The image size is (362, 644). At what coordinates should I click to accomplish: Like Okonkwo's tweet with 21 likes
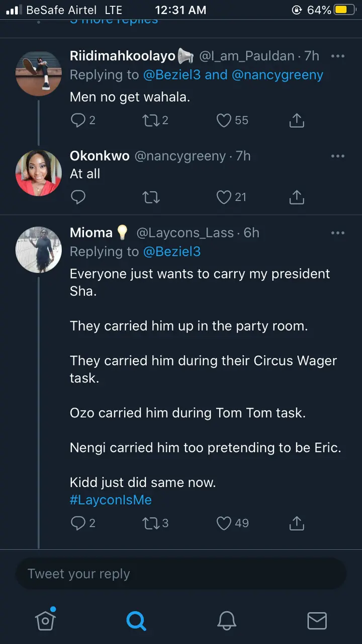point(224,197)
